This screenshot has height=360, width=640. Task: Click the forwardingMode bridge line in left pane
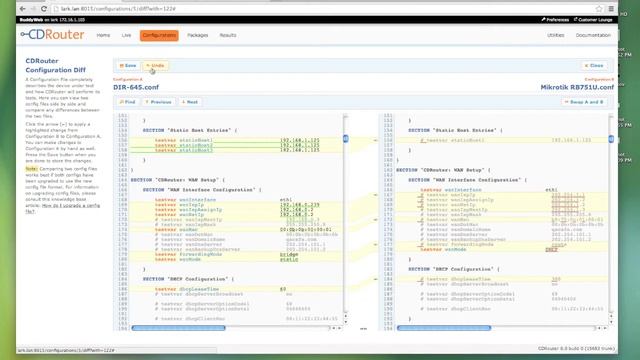(x=236, y=254)
